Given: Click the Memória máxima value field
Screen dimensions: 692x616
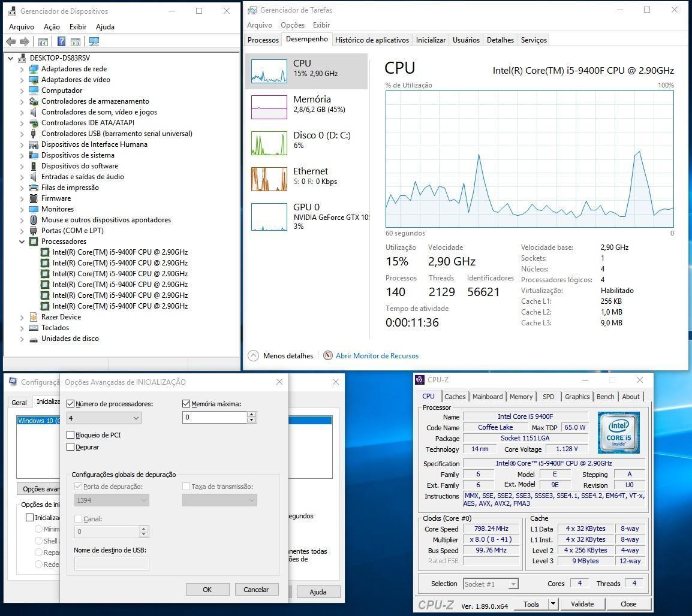Looking at the screenshot, I should 215,417.
